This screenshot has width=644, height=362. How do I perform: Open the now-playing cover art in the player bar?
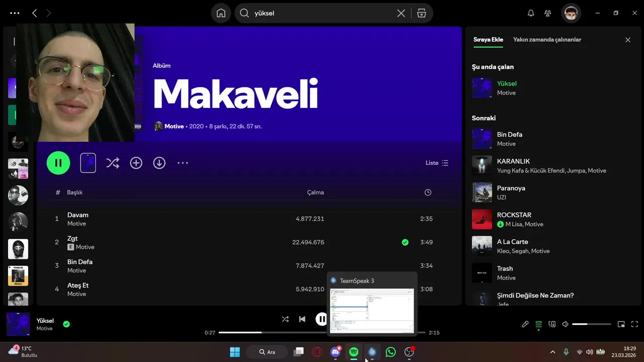tap(18, 324)
